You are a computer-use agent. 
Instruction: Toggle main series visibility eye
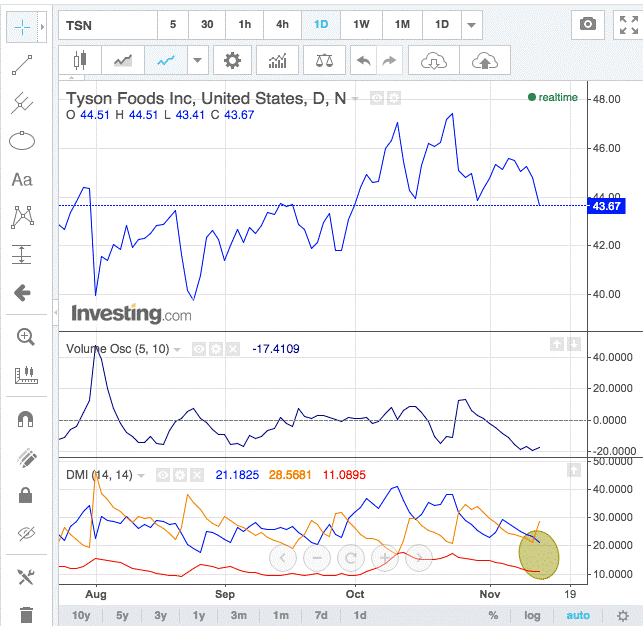pos(377,98)
